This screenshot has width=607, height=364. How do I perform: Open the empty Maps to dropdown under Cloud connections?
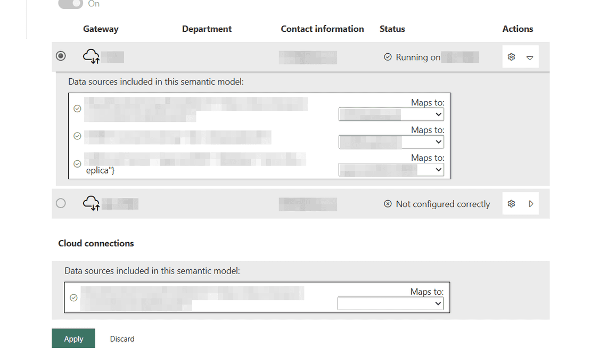tap(391, 304)
